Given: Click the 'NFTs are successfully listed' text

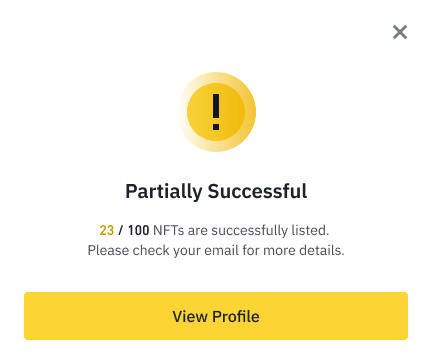Looking at the screenshot, I should click(241, 230).
